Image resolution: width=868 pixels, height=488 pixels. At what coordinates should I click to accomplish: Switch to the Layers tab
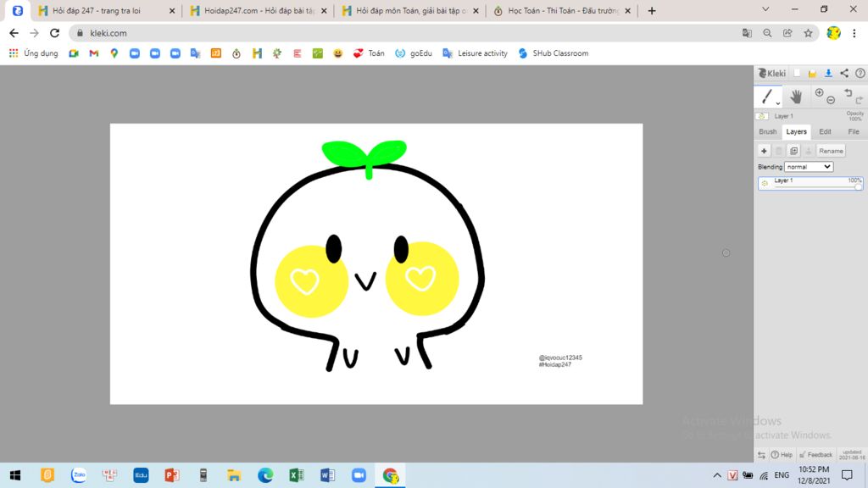coord(796,131)
